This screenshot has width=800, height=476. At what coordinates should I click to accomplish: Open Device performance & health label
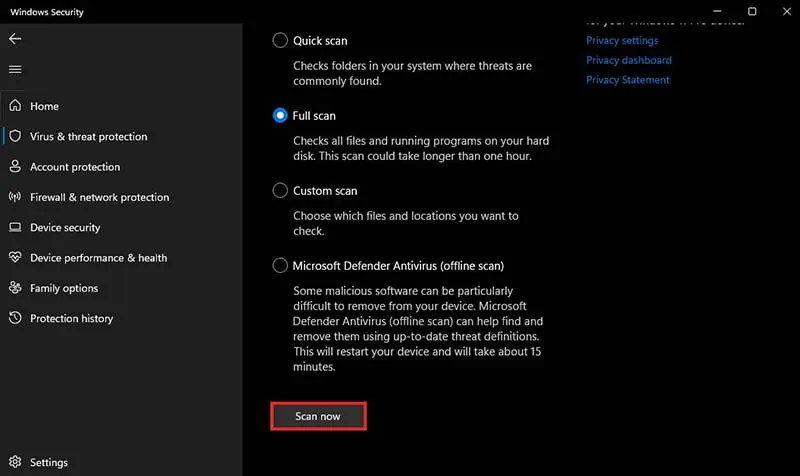point(98,258)
